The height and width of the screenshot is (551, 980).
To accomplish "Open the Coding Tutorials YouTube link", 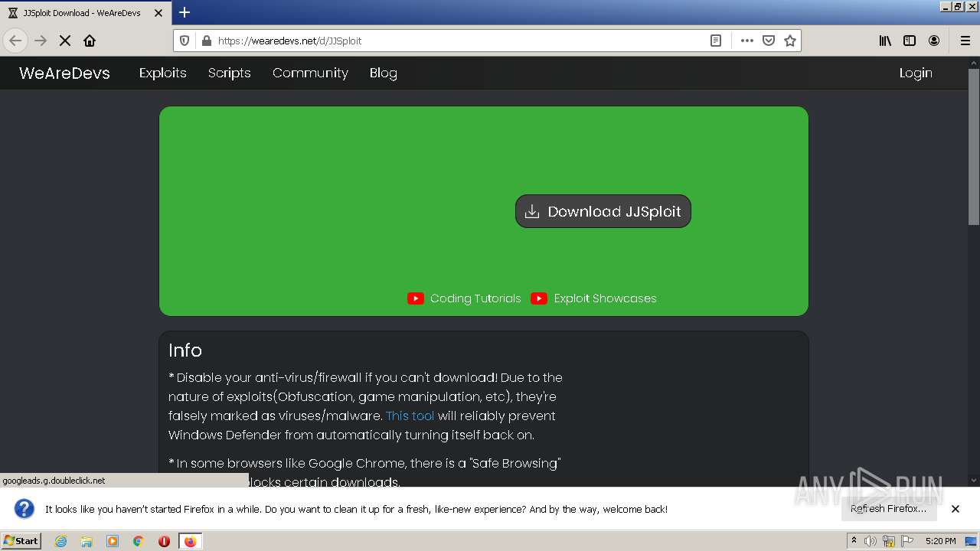I will [x=475, y=298].
